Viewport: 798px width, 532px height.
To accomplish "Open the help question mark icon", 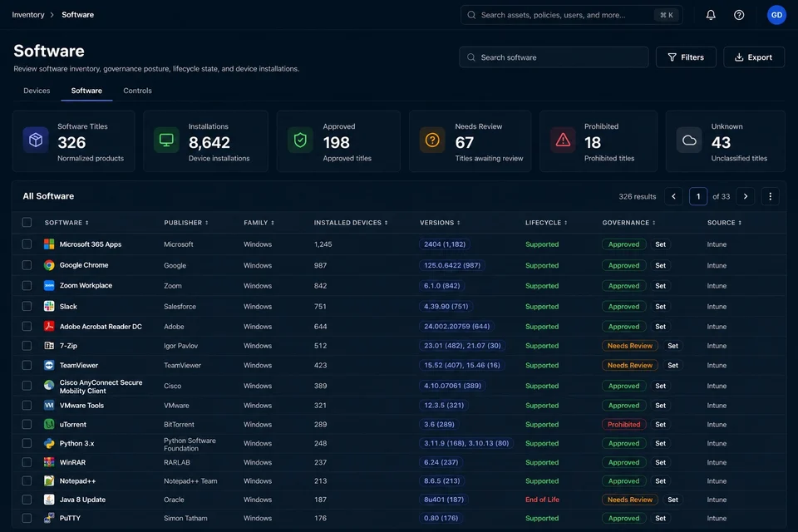I will click(739, 15).
